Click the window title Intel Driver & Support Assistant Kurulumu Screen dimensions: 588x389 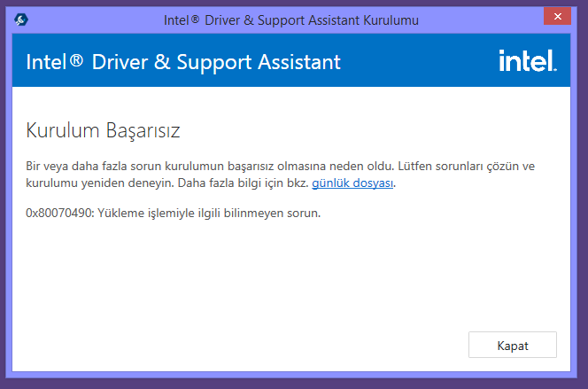tap(291, 19)
